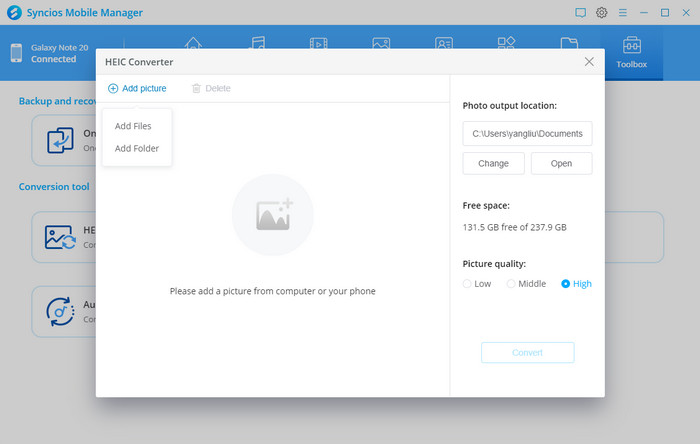This screenshot has width=700, height=444.
Task: Open the contacts card icon tab
Action: click(443, 44)
